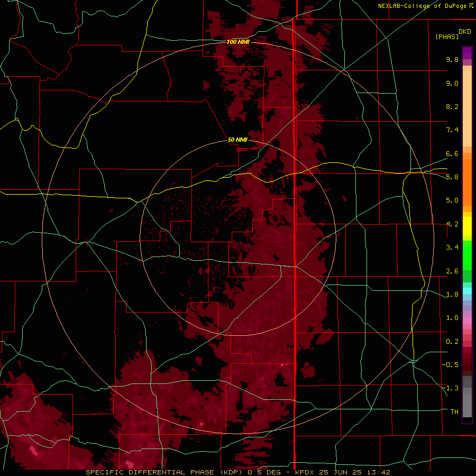476x476 pixels.
Task: Click the -0.5 legend value
Action: tap(451, 365)
